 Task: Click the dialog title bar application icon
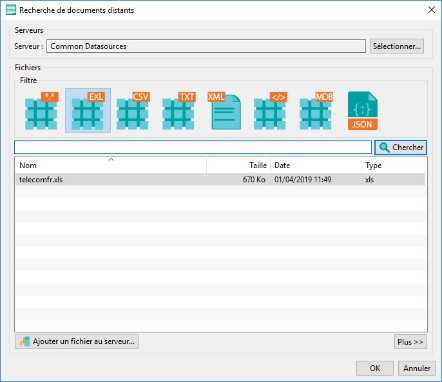[11, 10]
